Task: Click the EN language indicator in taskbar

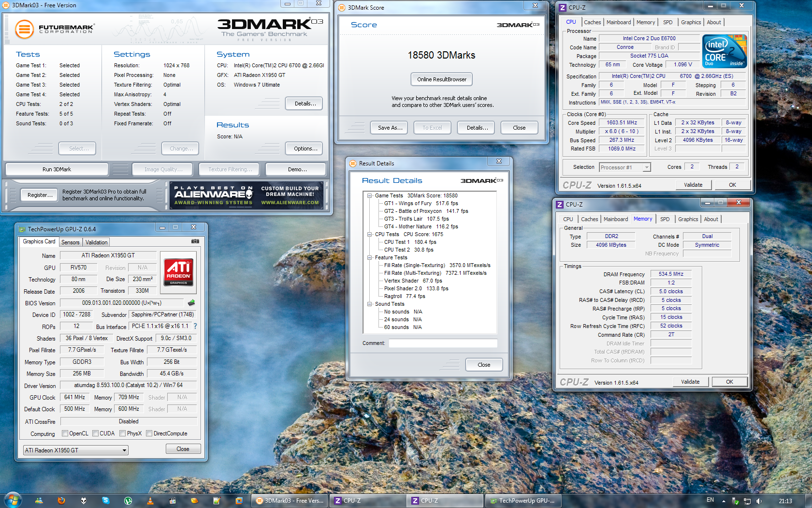Action: 710,500
